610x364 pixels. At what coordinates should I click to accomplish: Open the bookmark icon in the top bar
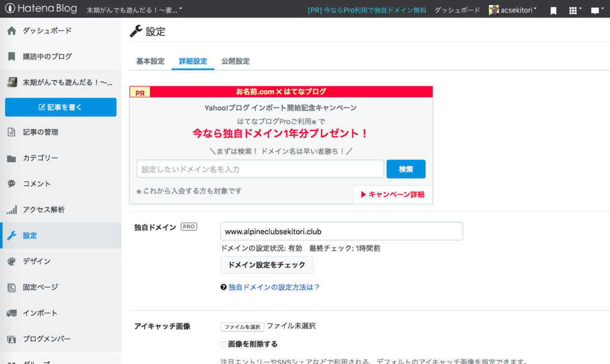[x=553, y=10]
